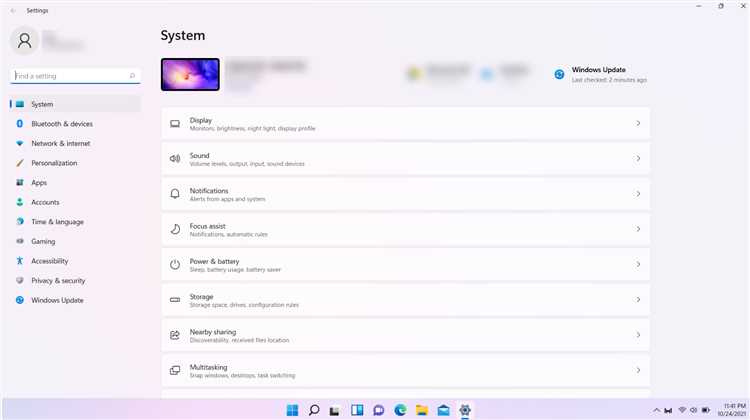Click the desktop wallpaper thumbnail

click(190, 75)
